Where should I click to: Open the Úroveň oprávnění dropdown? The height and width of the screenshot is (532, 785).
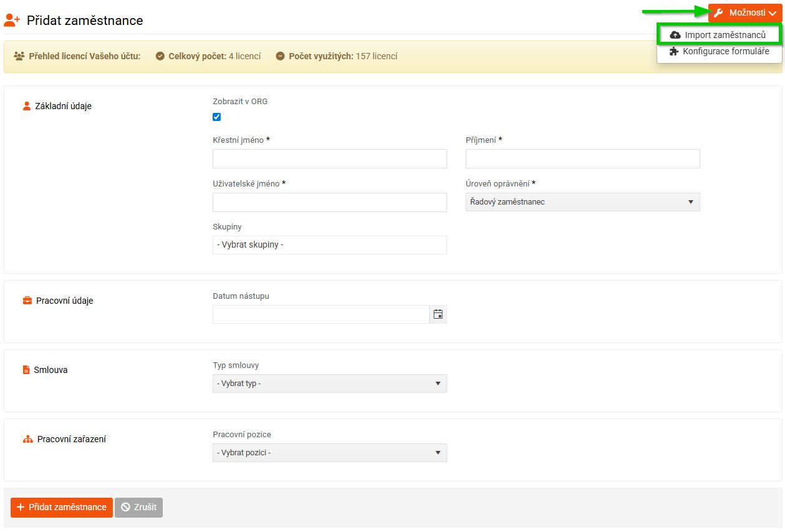click(582, 202)
